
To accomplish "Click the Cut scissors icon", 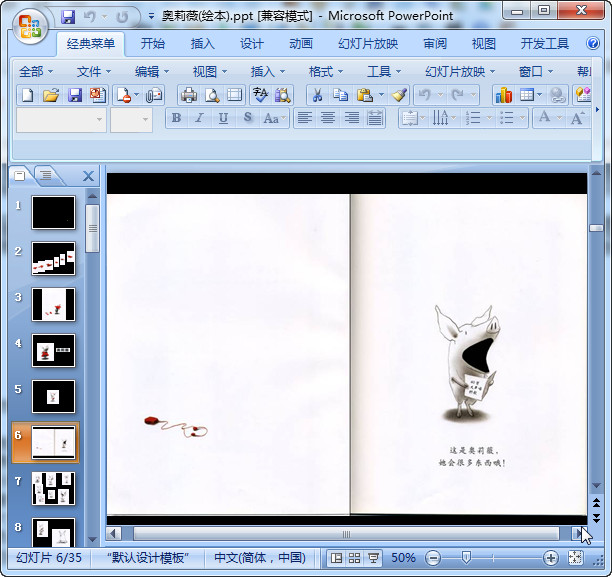I will tap(317, 95).
